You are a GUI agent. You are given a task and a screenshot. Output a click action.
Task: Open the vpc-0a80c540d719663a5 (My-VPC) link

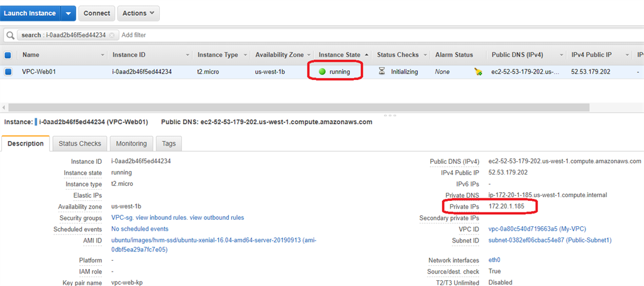(537, 229)
